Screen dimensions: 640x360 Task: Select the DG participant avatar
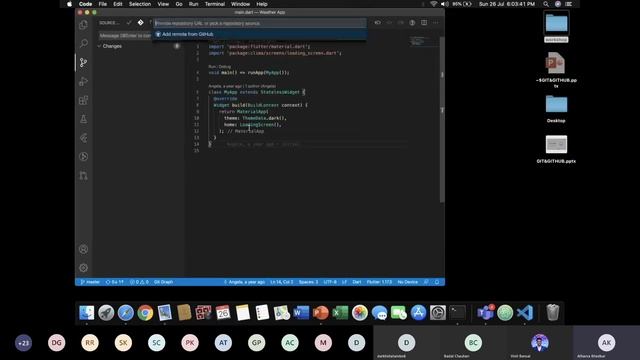56,343
